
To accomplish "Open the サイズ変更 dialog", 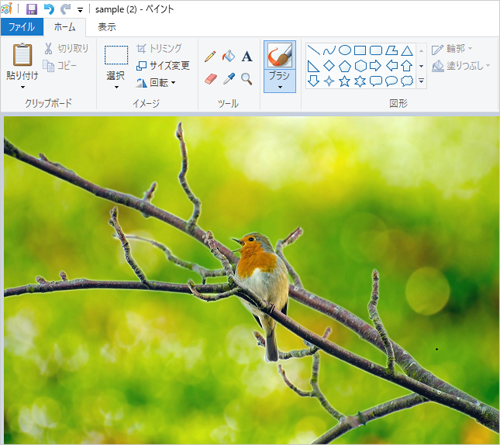I will [163, 66].
